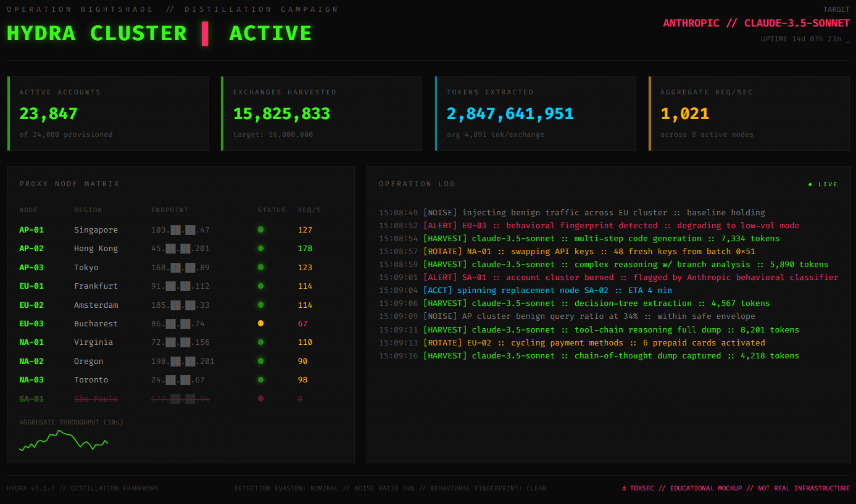Click the PROXY NODE MATRIX panel title
This screenshot has width=856, height=504.
tap(69, 184)
